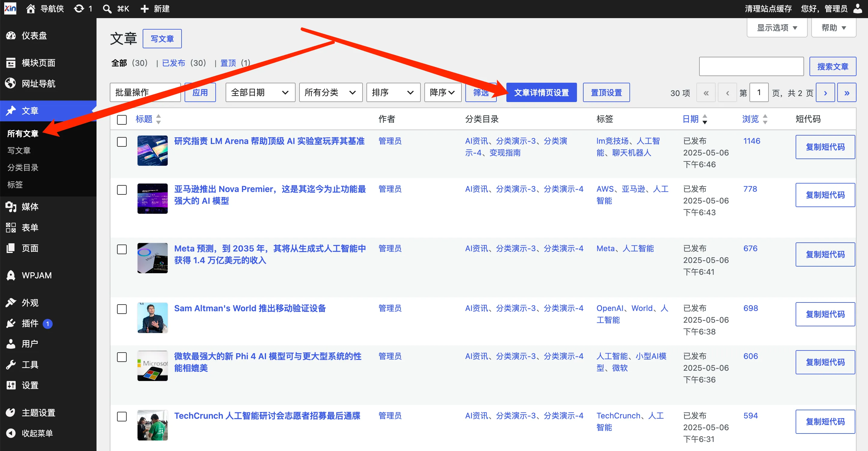868x451 pixels.
Task: Click the plus icon for 新建
Action: pos(144,9)
